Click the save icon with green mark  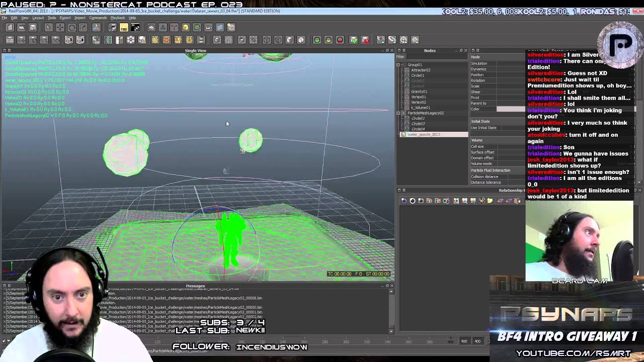(x=354, y=40)
